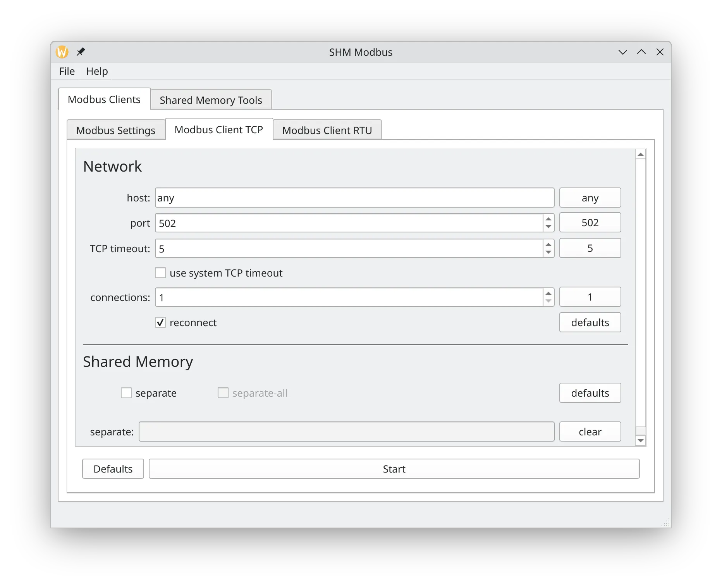Screen dimensions: 722x588
Task: Increase TCP timeout using up arrow
Action: tap(548, 244)
